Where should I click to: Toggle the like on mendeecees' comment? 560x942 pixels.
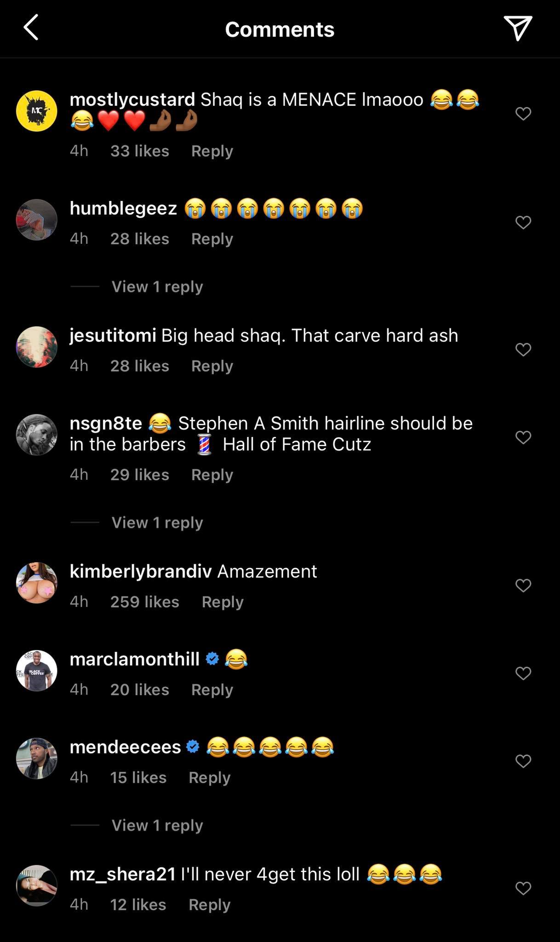tap(523, 760)
